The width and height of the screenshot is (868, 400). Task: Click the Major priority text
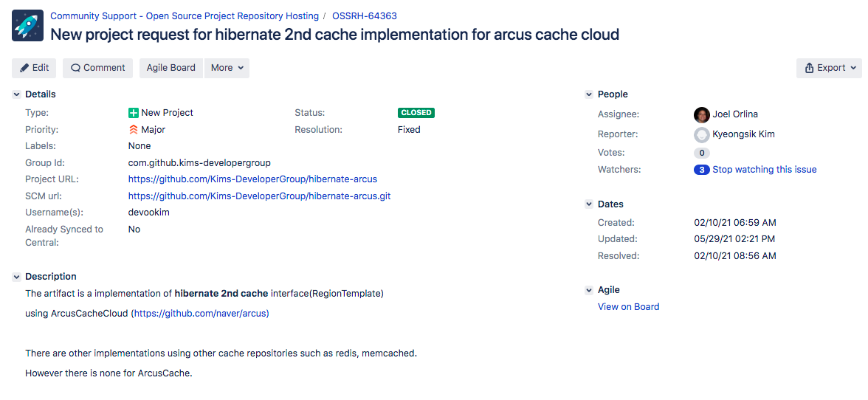point(154,129)
